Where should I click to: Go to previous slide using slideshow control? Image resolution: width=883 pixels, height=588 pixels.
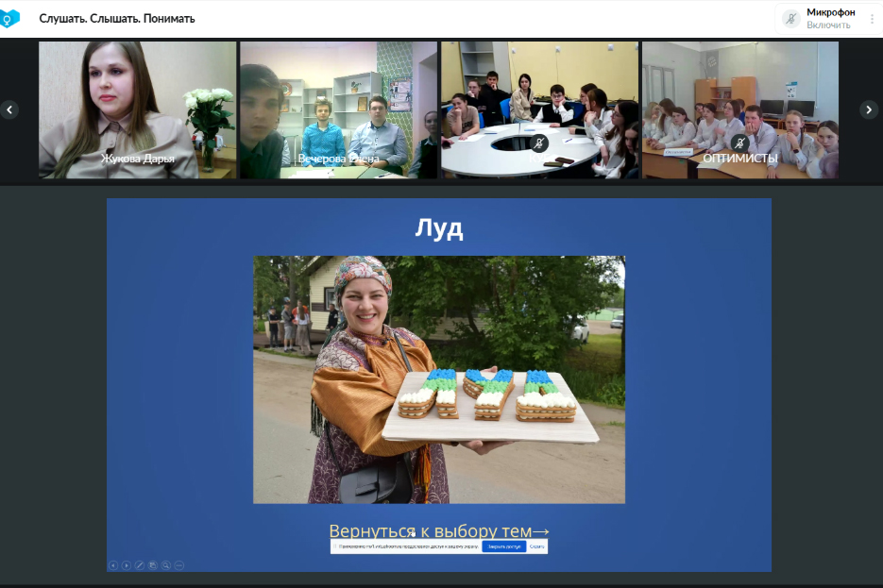[x=113, y=565]
